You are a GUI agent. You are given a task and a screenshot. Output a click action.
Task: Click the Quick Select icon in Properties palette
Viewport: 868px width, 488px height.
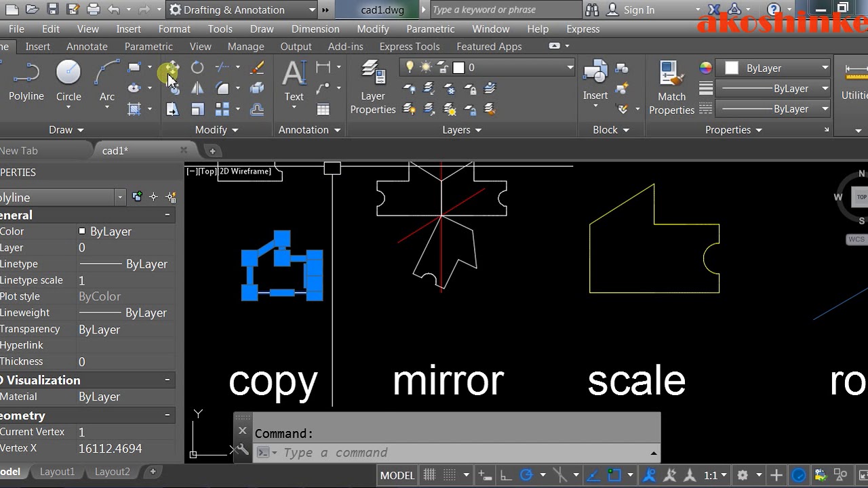(x=171, y=197)
